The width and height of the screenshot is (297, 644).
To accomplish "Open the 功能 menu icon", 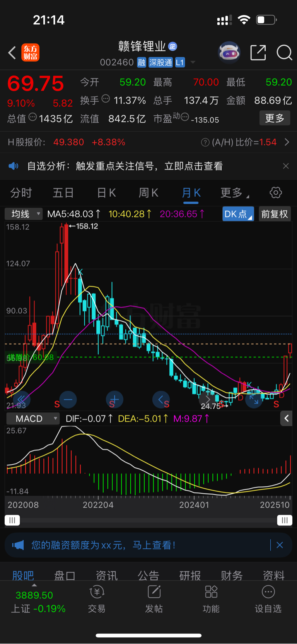I will coord(211,599).
